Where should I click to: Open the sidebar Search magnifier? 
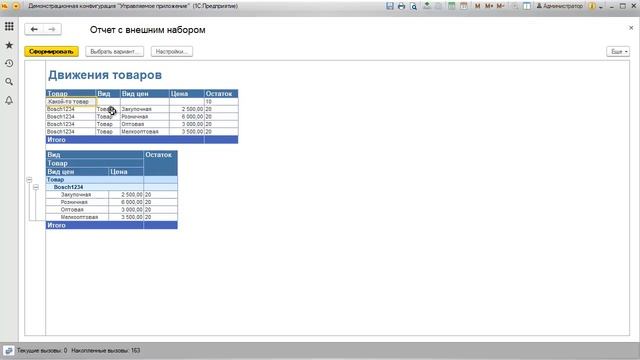9,82
